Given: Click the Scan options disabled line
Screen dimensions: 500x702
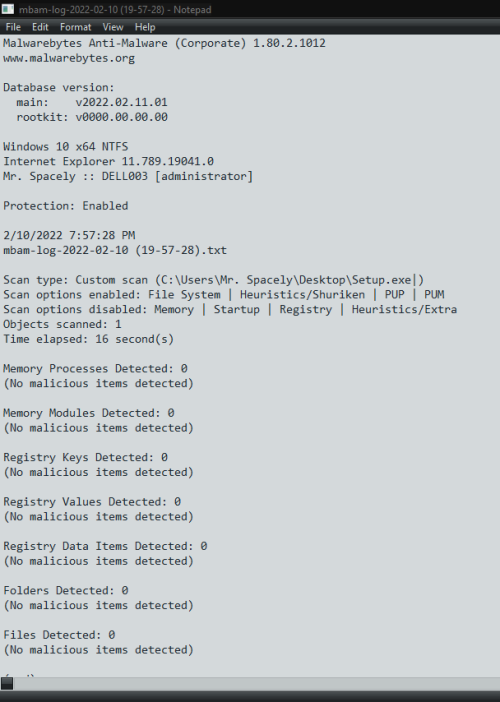Looking at the screenshot, I should pos(230,309).
